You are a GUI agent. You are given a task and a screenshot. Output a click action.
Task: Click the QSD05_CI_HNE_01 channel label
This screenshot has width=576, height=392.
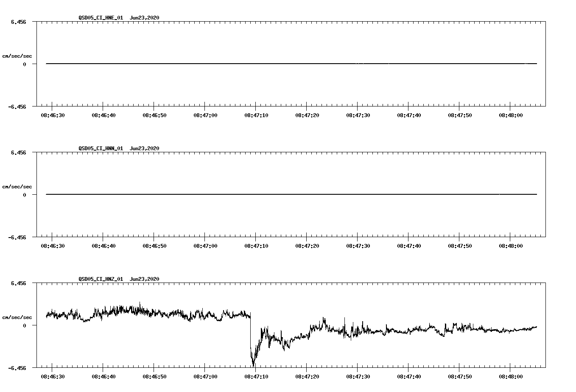[101, 18]
